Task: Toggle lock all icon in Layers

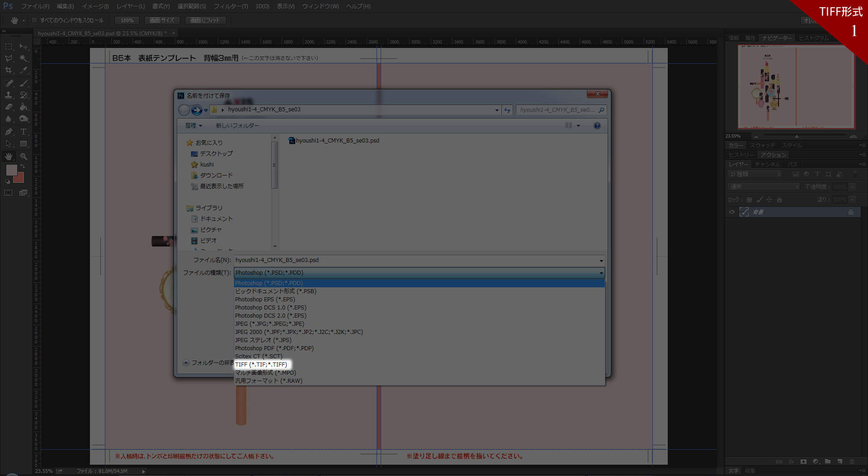Action: tap(779, 200)
